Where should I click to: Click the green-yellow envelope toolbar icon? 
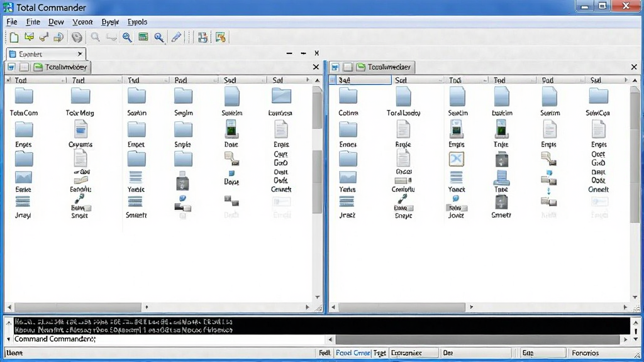pos(29,37)
